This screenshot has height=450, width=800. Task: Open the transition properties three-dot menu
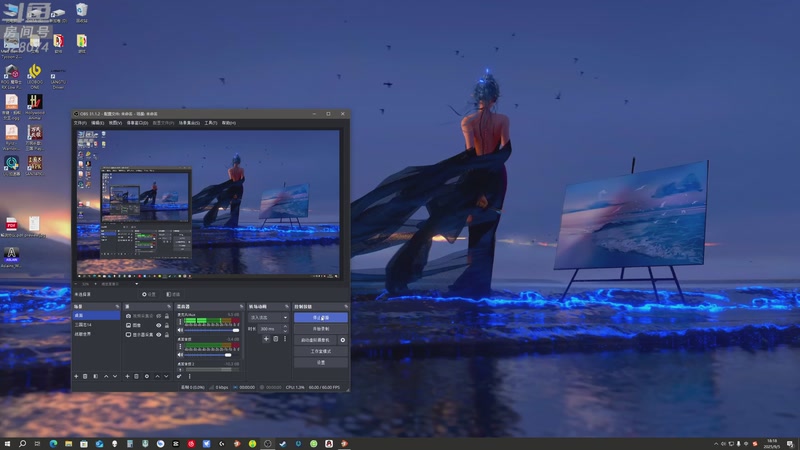point(285,339)
